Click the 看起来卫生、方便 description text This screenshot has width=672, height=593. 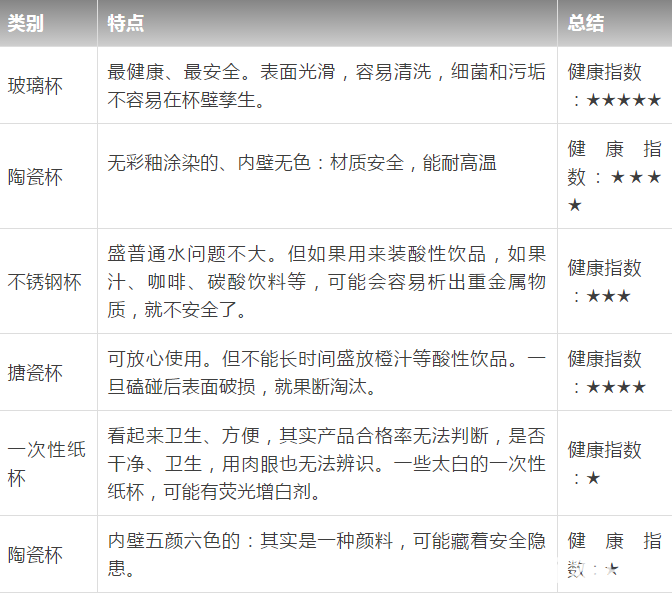pyautogui.click(x=327, y=464)
